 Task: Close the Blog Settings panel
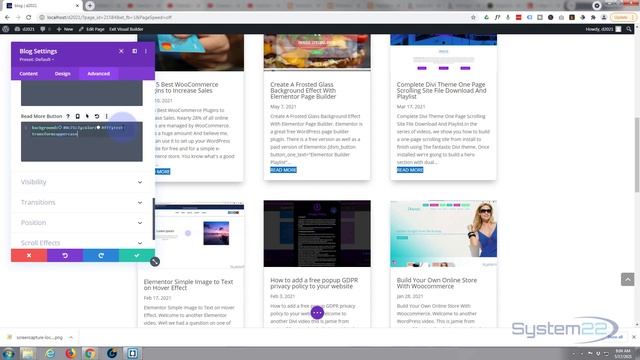pos(121,51)
